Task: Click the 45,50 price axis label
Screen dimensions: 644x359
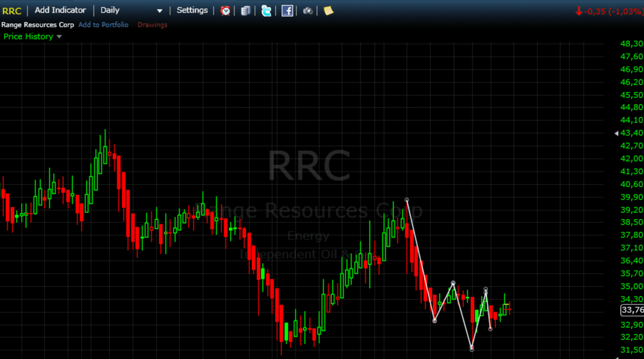Action: 632,95
